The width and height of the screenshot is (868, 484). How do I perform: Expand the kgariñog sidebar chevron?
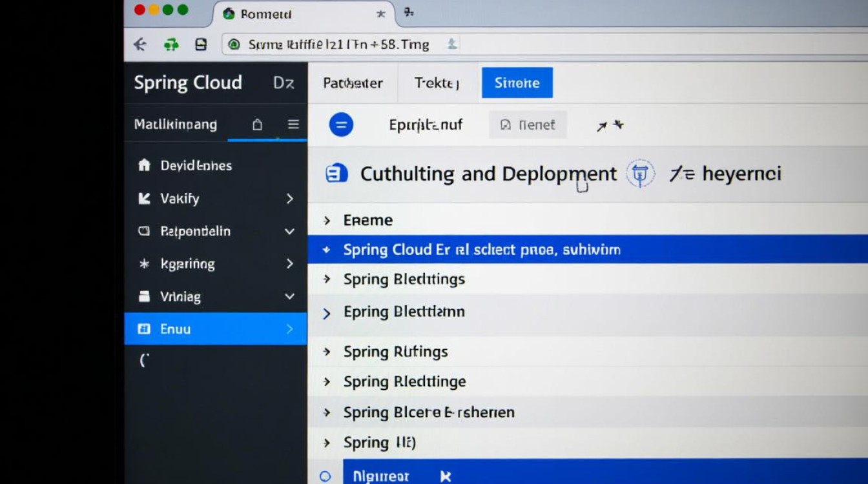coord(290,264)
